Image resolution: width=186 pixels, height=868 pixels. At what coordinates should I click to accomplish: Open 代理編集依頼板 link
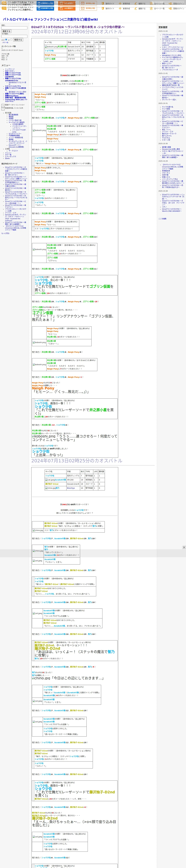14,135
